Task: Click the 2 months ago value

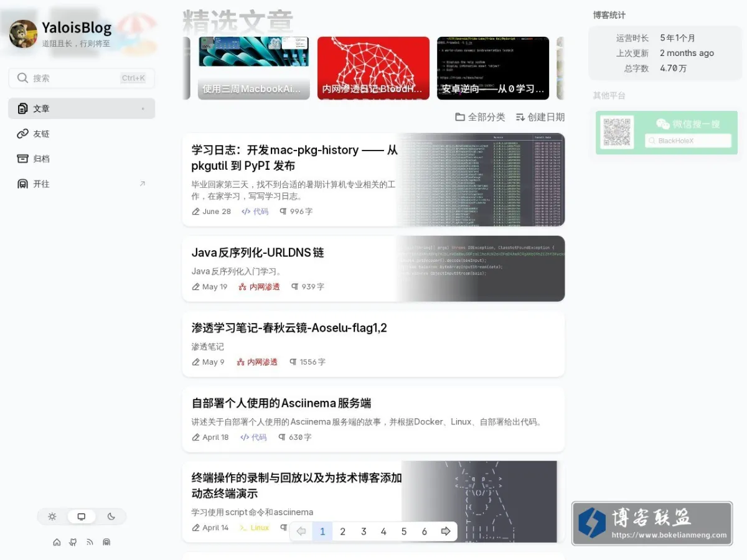Action: [x=687, y=54]
